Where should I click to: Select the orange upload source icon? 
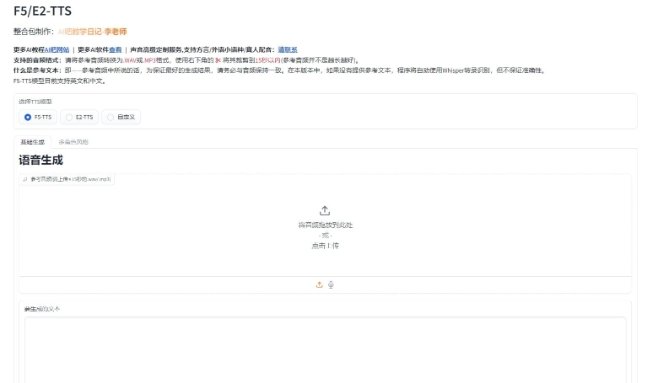point(319,285)
